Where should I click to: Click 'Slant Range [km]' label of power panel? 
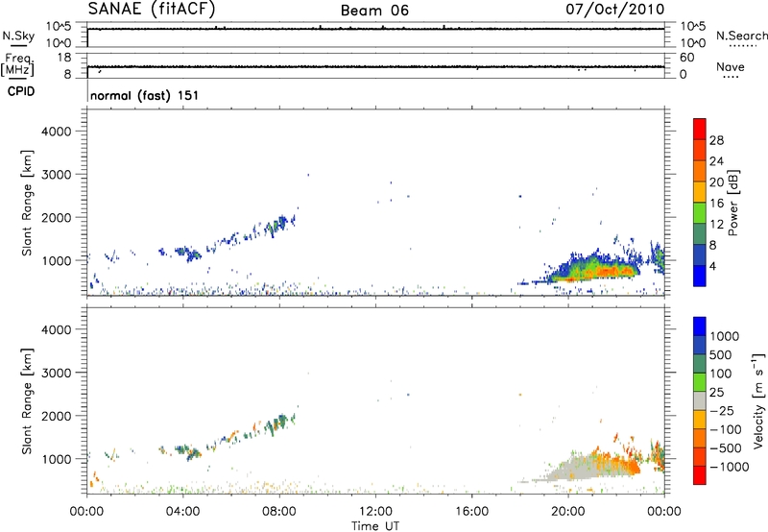(27, 203)
